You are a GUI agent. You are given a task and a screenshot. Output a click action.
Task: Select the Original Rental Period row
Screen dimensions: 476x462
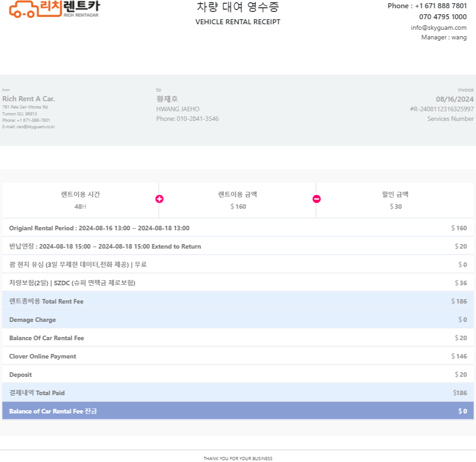tap(238, 228)
